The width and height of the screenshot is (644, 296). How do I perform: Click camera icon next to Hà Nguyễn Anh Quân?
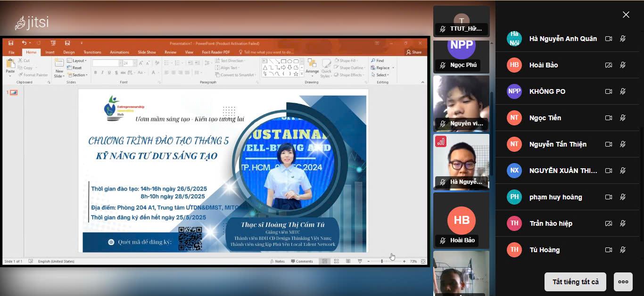point(609,39)
